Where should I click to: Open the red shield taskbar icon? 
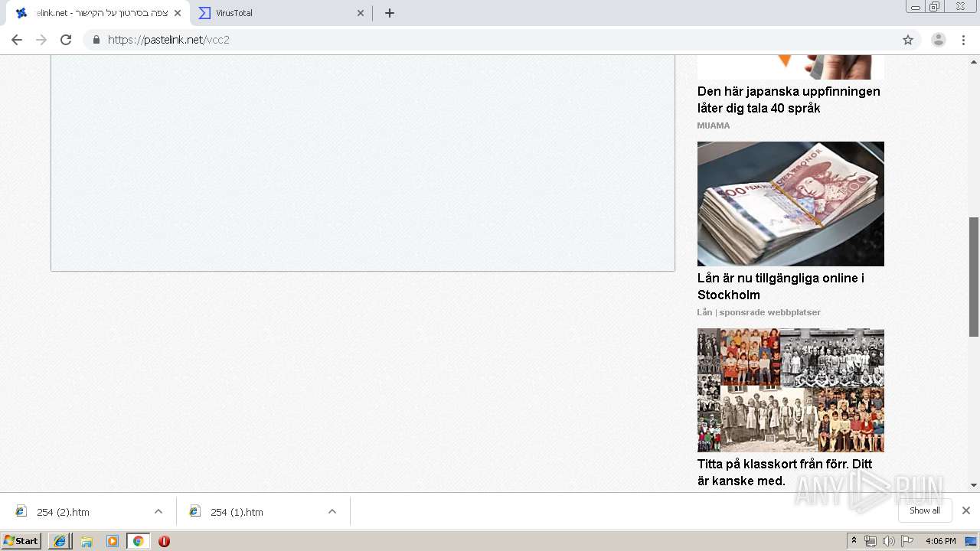pyautogui.click(x=164, y=541)
